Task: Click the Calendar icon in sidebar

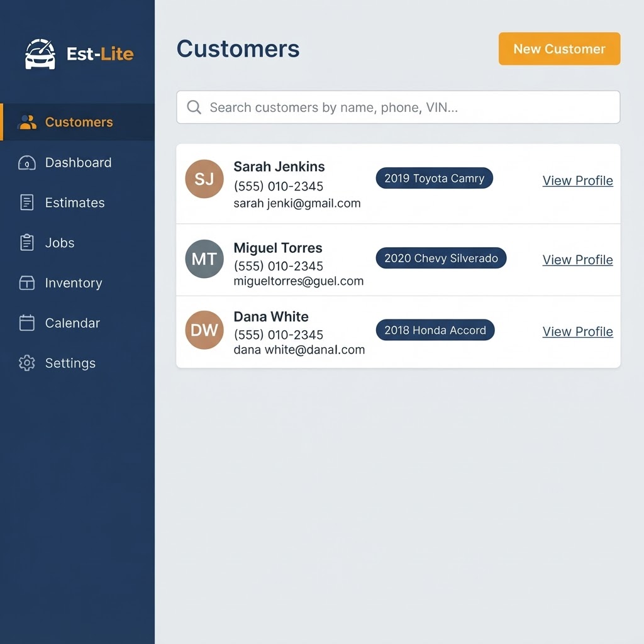Action: tap(27, 323)
